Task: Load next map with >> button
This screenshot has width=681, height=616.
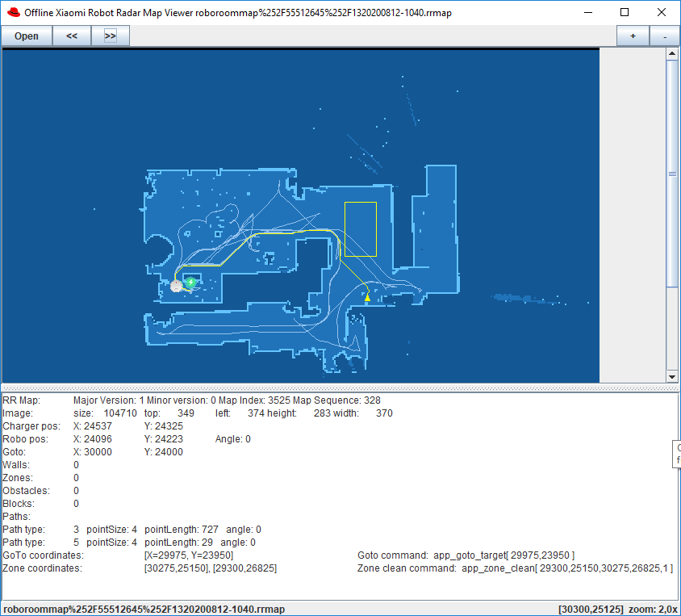Action: pos(111,36)
